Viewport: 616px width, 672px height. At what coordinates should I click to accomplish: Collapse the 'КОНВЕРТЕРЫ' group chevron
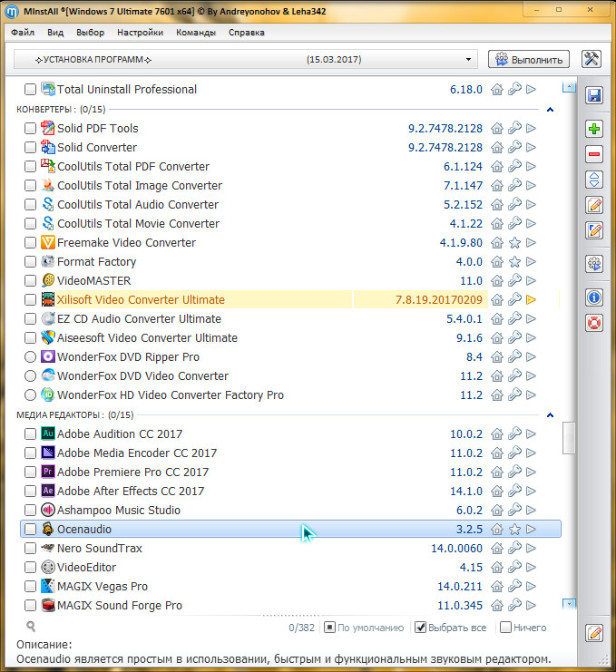click(551, 110)
